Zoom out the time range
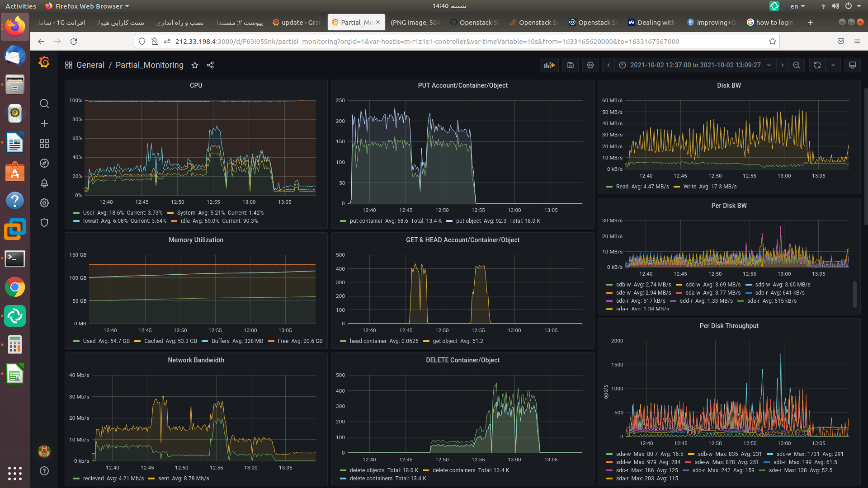The height and width of the screenshot is (488, 868). (x=797, y=65)
